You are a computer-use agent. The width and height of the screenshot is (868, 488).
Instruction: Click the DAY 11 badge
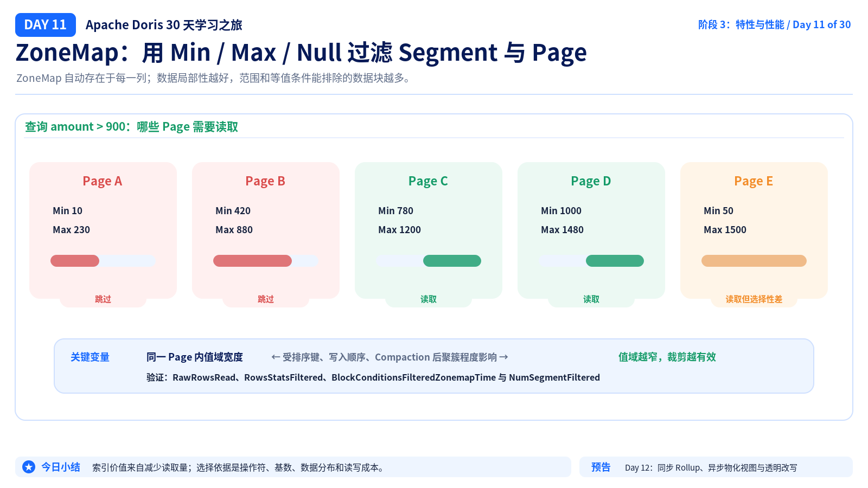point(46,25)
